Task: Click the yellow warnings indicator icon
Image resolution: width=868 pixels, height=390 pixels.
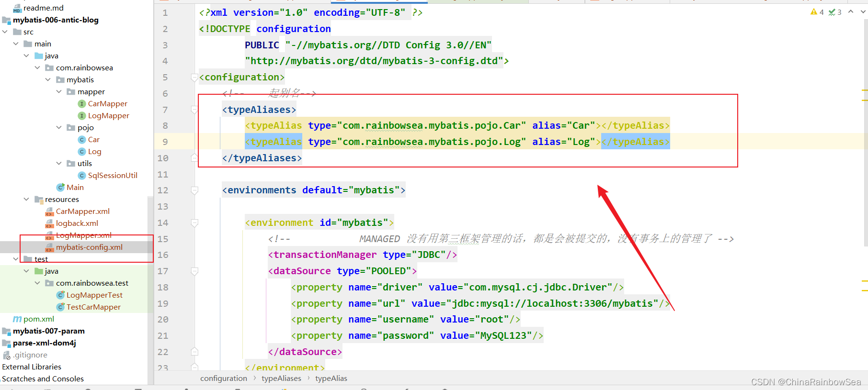Action: [x=814, y=12]
